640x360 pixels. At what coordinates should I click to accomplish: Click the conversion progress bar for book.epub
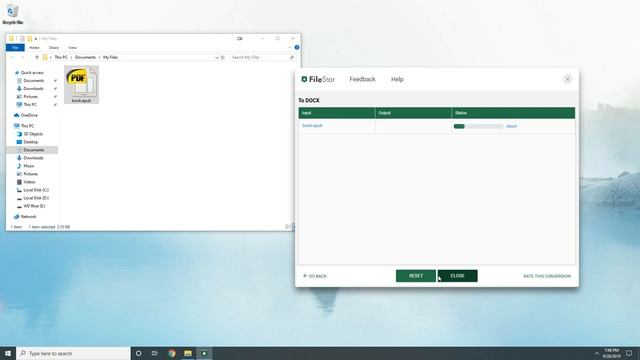click(478, 126)
